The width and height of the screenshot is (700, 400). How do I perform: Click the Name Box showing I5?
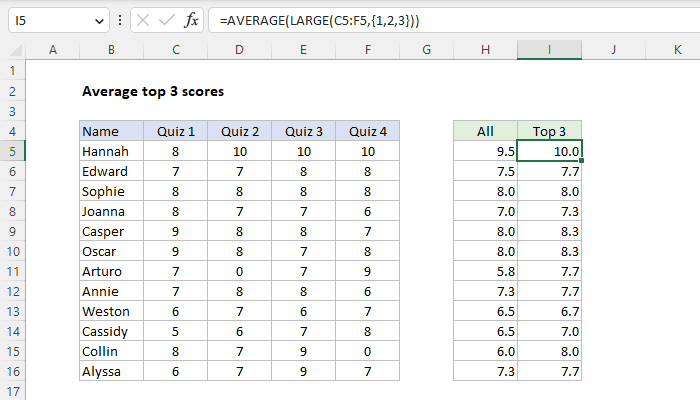tap(58, 21)
